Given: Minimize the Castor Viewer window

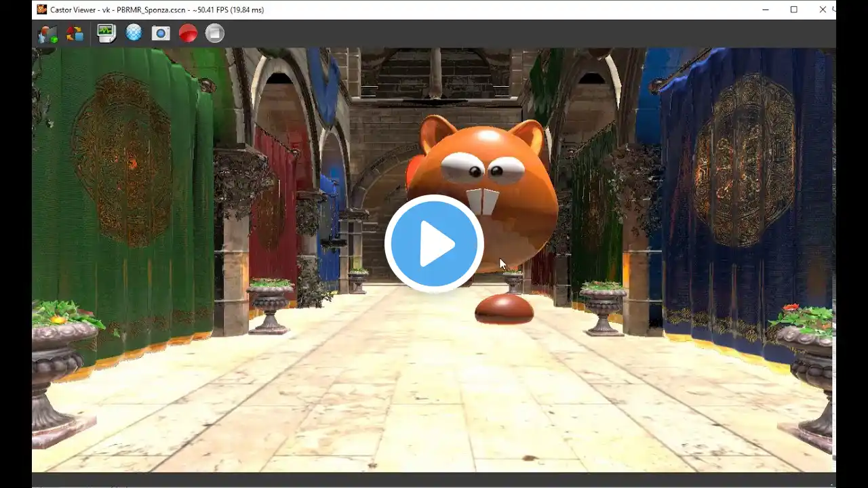Looking at the screenshot, I should click(766, 9).
